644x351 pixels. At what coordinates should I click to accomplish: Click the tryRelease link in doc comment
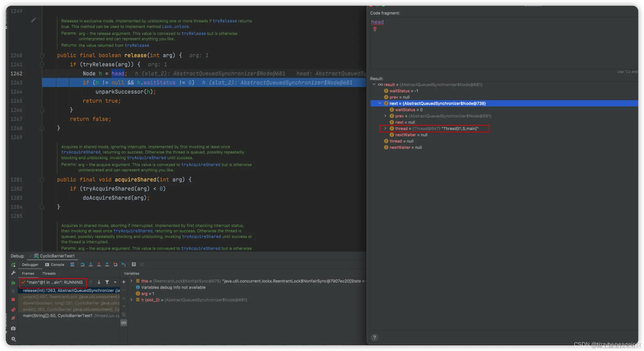(x=225, y=21)
